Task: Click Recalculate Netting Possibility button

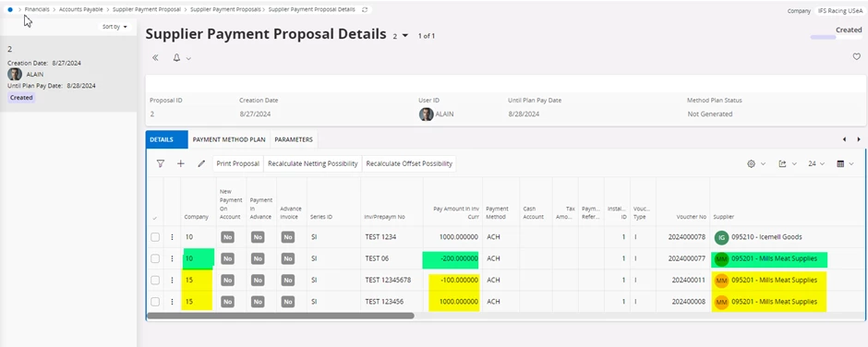Action: [313, 164]
